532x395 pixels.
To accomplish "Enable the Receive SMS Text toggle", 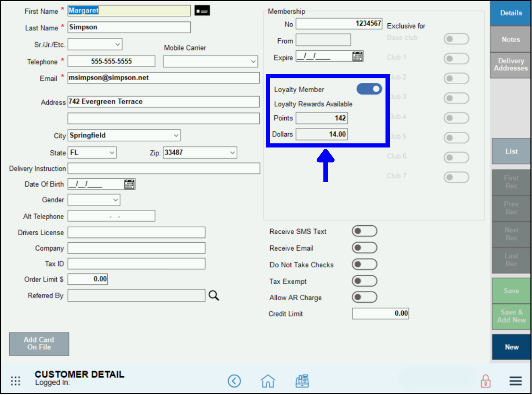I will pos(365,231).
